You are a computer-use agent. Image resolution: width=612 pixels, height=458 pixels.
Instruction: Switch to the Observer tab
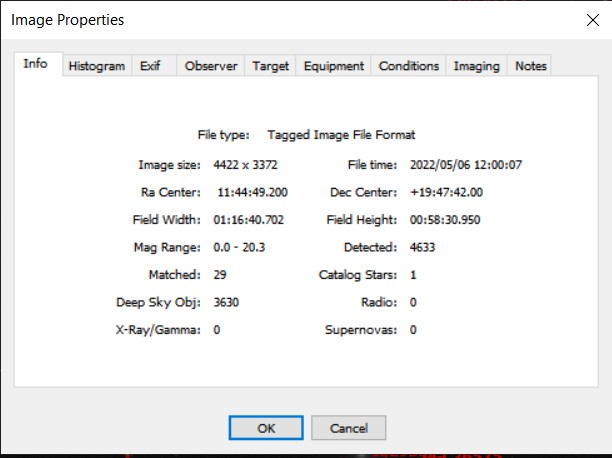point(211,66)
